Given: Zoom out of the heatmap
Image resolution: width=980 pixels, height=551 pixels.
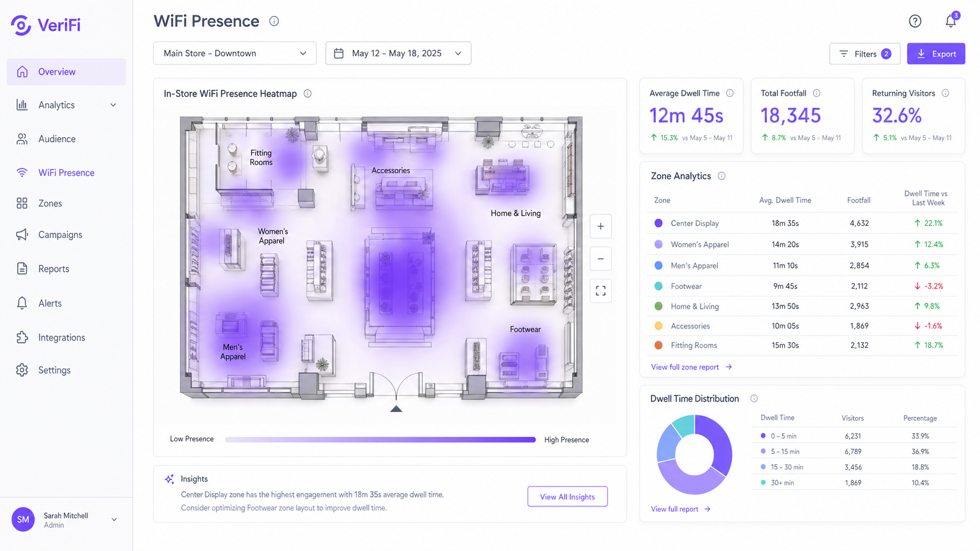Looking at the screenshot, I should tap(600, 258).
